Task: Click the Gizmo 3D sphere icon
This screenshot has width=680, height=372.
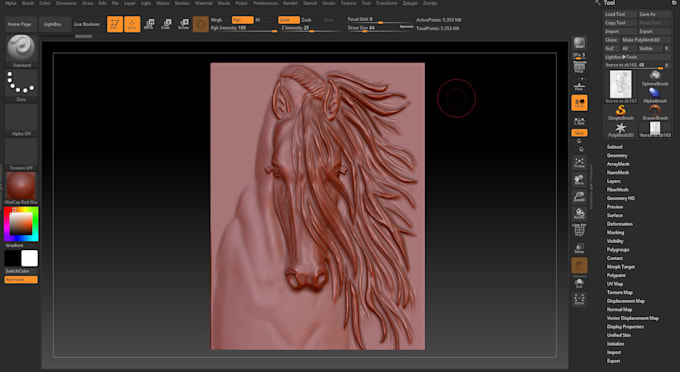Action: 200,24
